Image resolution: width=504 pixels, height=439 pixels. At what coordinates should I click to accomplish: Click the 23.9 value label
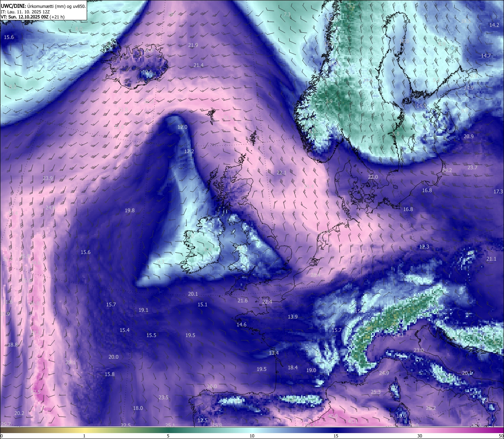[x=48, y=178]
